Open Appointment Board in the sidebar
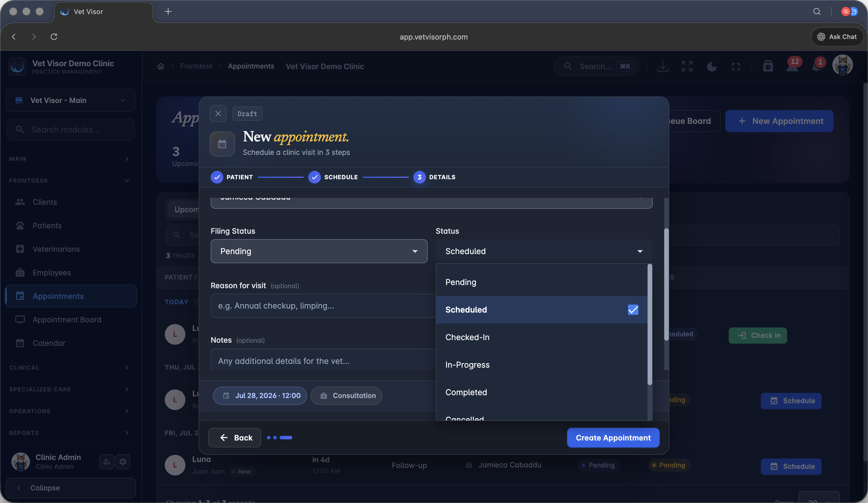868x503 pixels. coord(71,320)
